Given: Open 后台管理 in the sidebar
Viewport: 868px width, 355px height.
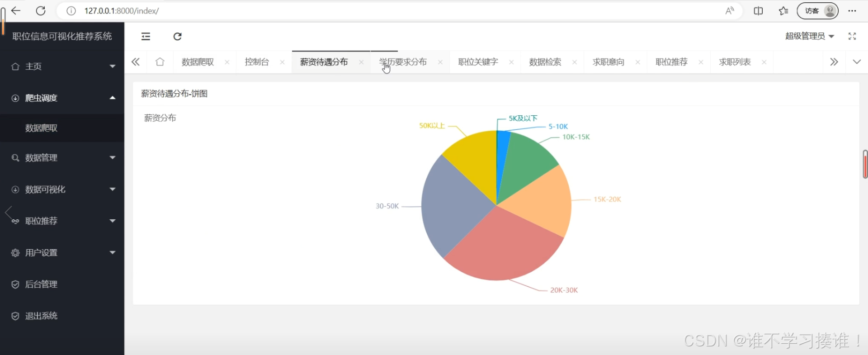Looking at the screenshot, I should point(62,284).
